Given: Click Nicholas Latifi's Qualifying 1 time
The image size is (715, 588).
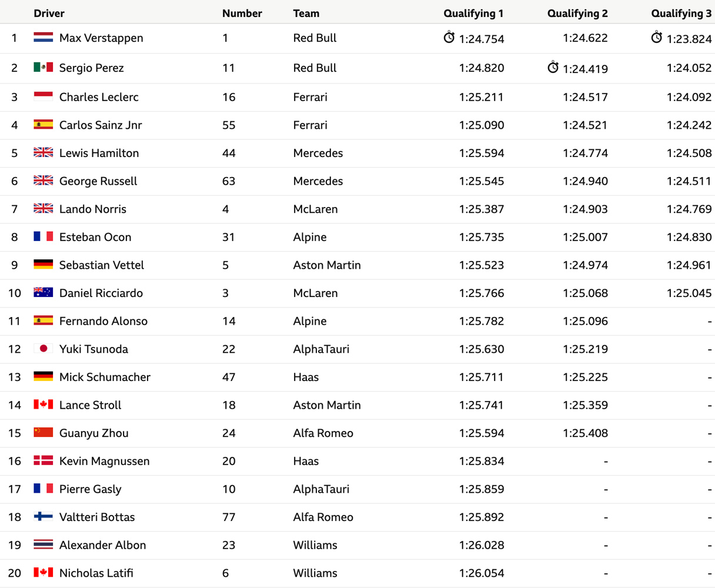Looking at the screenshot, I should tap(482, 573).
